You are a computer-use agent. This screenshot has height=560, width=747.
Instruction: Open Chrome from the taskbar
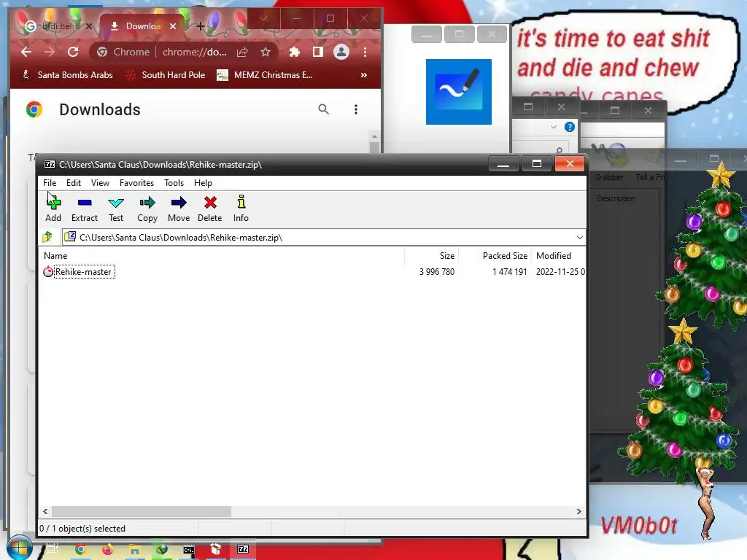(x=80, y=549)
